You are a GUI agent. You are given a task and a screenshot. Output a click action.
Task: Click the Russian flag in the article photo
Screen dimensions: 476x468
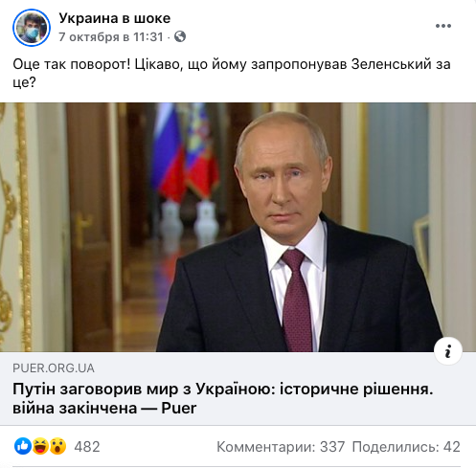point(169,153)
